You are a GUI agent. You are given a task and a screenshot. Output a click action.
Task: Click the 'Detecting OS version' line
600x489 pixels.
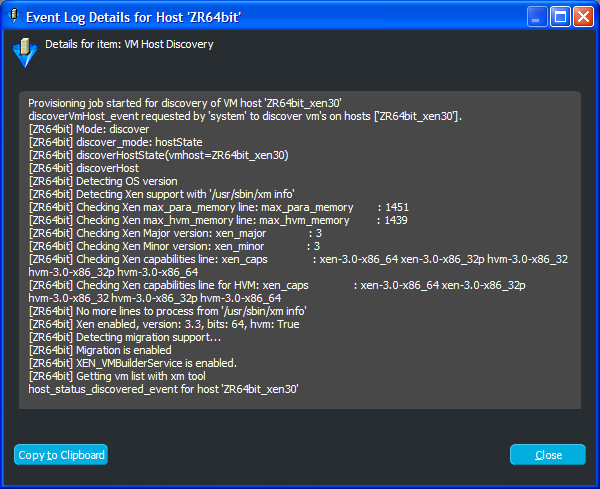point(103,181)
